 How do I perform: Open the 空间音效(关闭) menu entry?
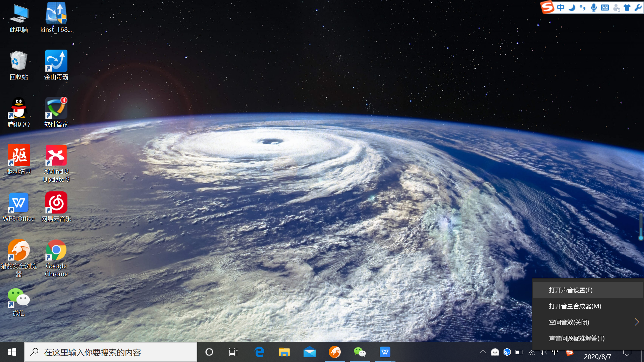click(588, 322)
